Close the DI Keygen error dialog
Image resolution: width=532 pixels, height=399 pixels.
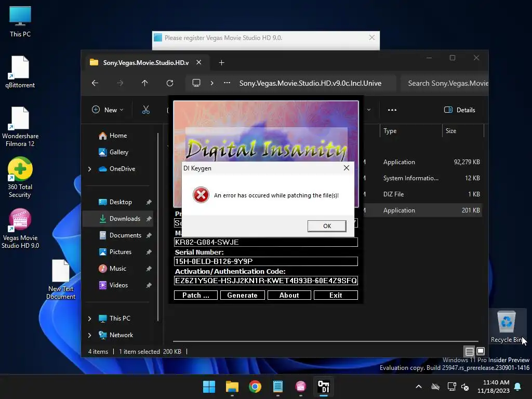tap(346, 168)
